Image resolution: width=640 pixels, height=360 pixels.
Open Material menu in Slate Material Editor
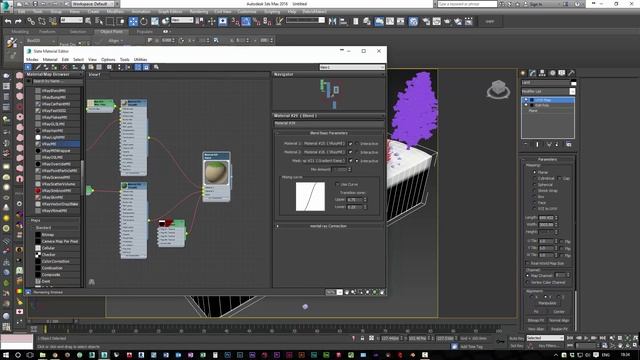pyautogui.click(x=50, y=60)
